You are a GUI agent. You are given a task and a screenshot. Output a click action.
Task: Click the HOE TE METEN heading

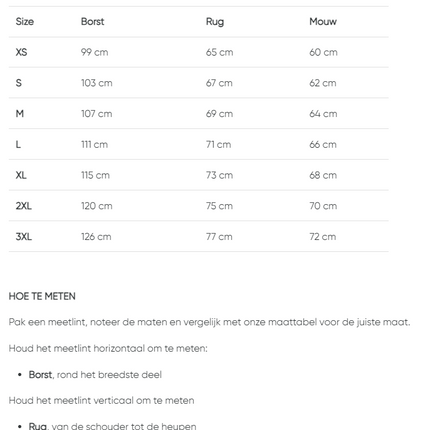[42, 296]
